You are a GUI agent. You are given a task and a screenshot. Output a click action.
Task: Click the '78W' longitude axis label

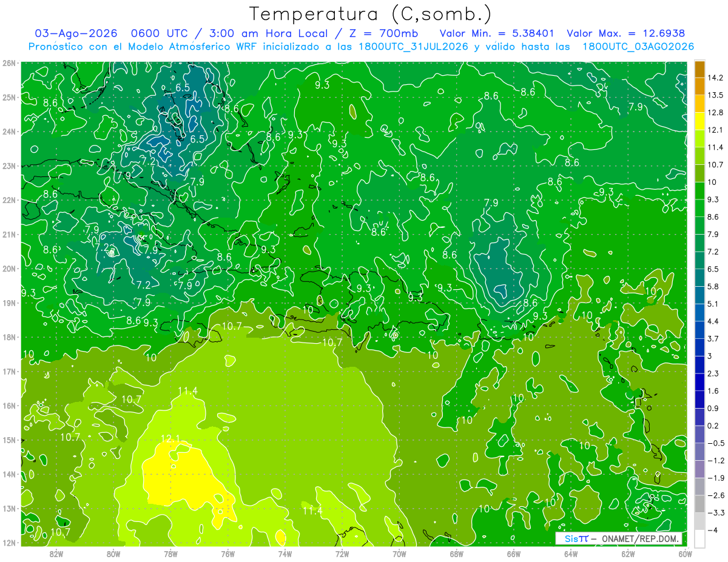170,554
